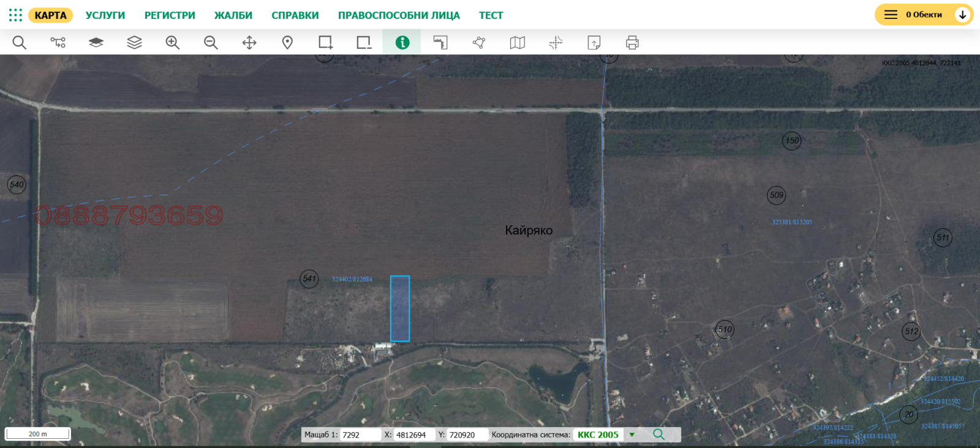Select the pan move tool

(x=249, y=42)
